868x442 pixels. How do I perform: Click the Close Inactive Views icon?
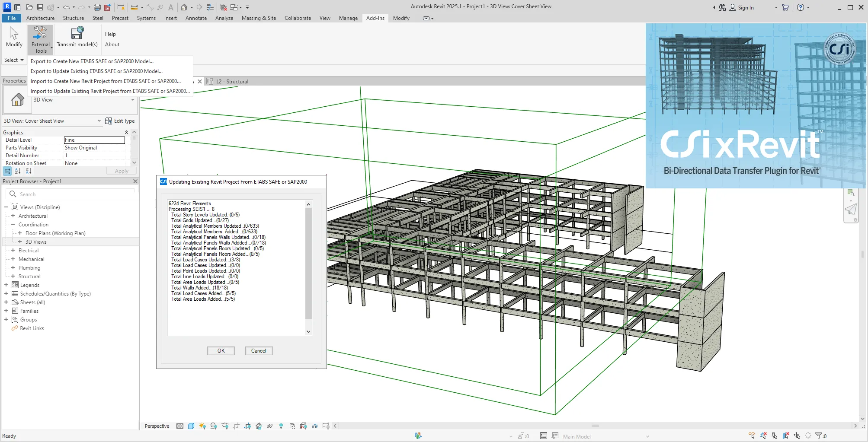(224, 7)
